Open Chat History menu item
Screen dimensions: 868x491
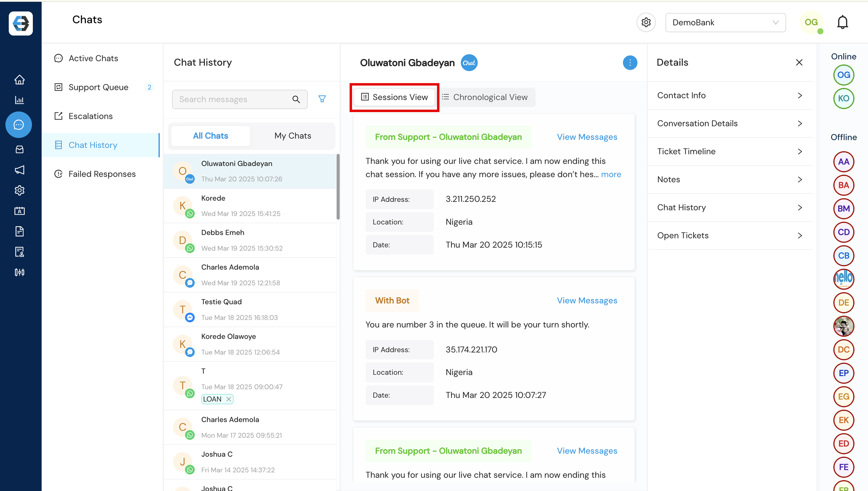coord(100,145)
